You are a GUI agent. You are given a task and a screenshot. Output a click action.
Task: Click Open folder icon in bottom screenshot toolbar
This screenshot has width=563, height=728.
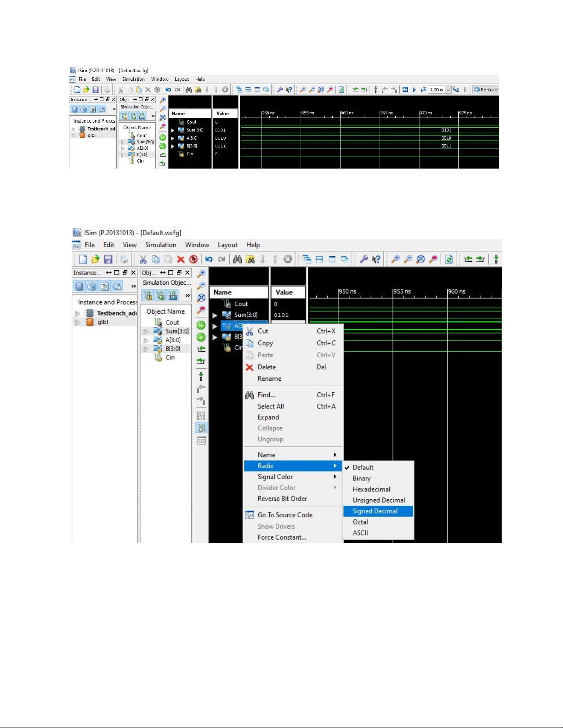point(95,260)
